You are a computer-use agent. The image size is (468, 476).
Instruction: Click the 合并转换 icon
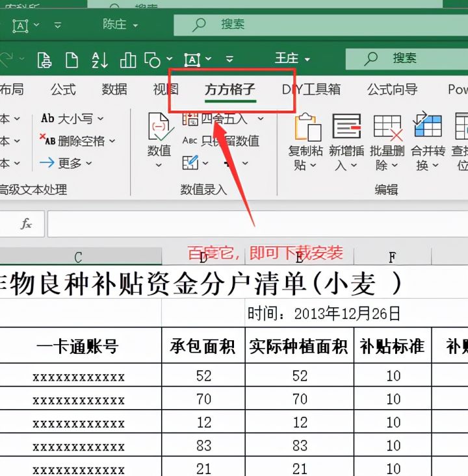click(x=427, y=125)
